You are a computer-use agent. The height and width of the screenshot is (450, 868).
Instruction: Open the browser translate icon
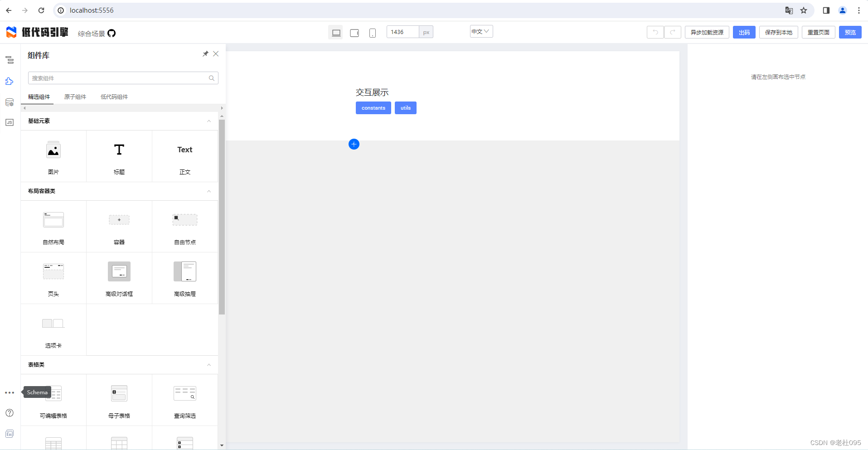pyautogui.click(x=789, y=10)
